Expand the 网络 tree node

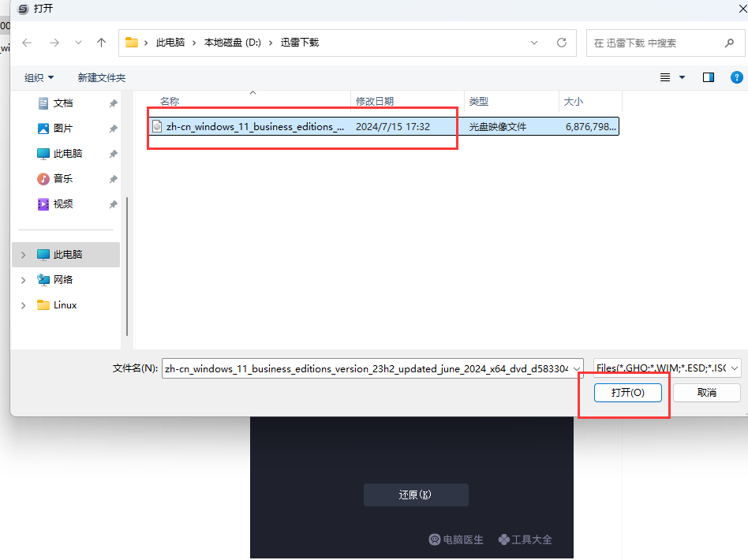pos(23,280)
